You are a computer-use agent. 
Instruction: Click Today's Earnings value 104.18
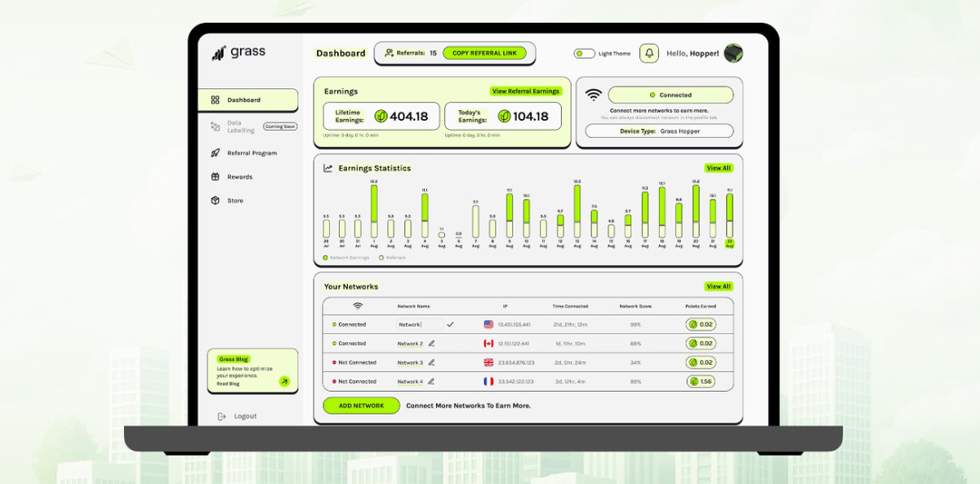pos(531,117)
